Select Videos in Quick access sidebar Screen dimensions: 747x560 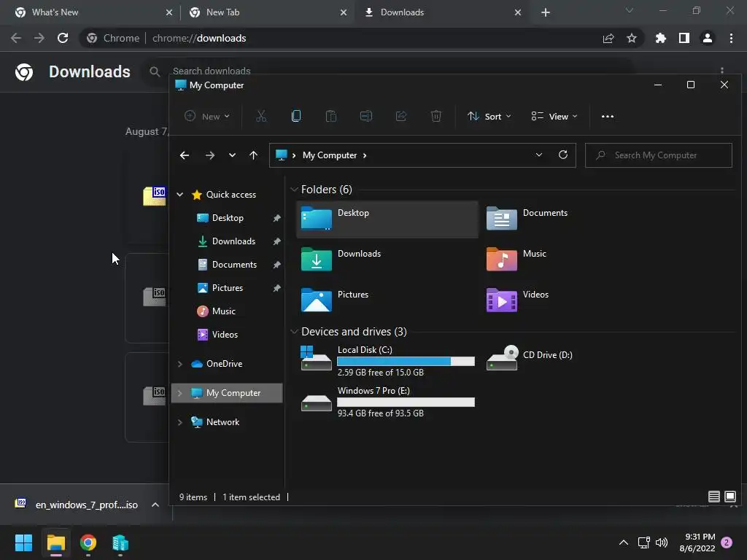pos(225,334)
